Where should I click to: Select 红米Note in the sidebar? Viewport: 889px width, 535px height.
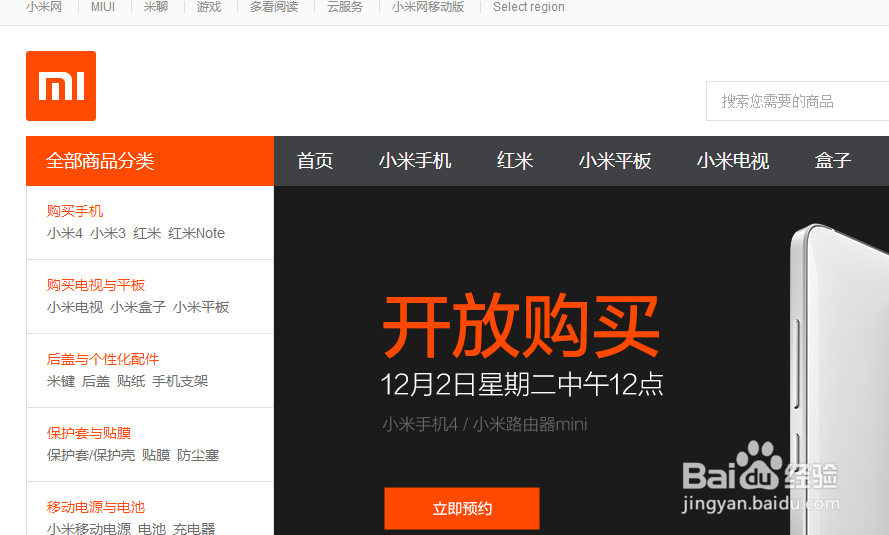[197, 233]
